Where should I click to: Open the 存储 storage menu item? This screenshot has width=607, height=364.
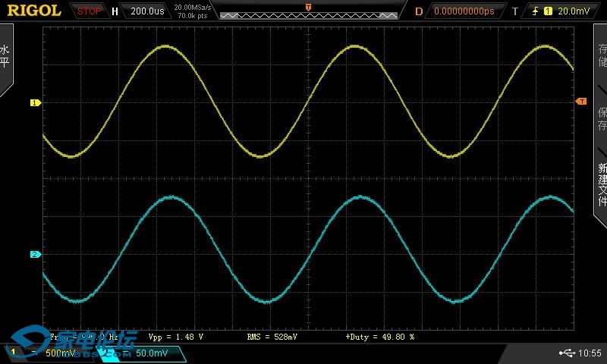coord(602,55)
